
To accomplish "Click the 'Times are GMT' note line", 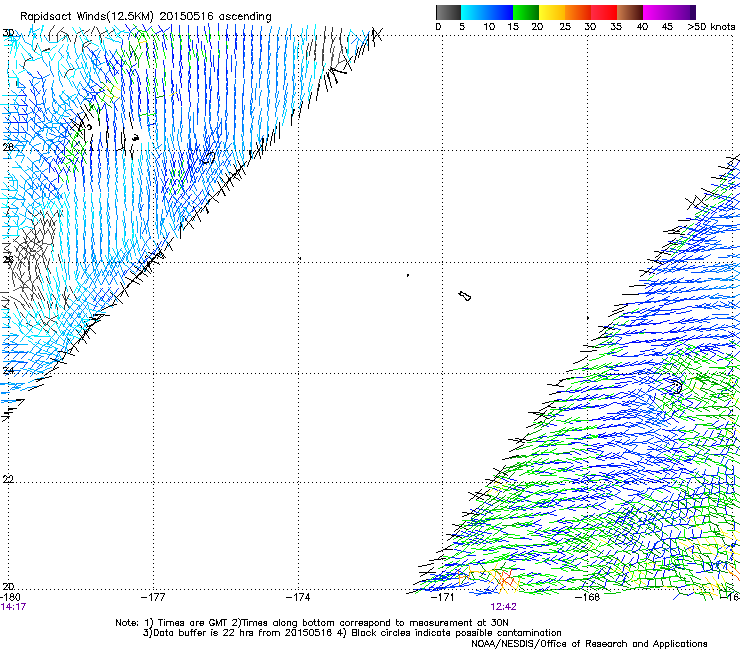I will (312, 623).
